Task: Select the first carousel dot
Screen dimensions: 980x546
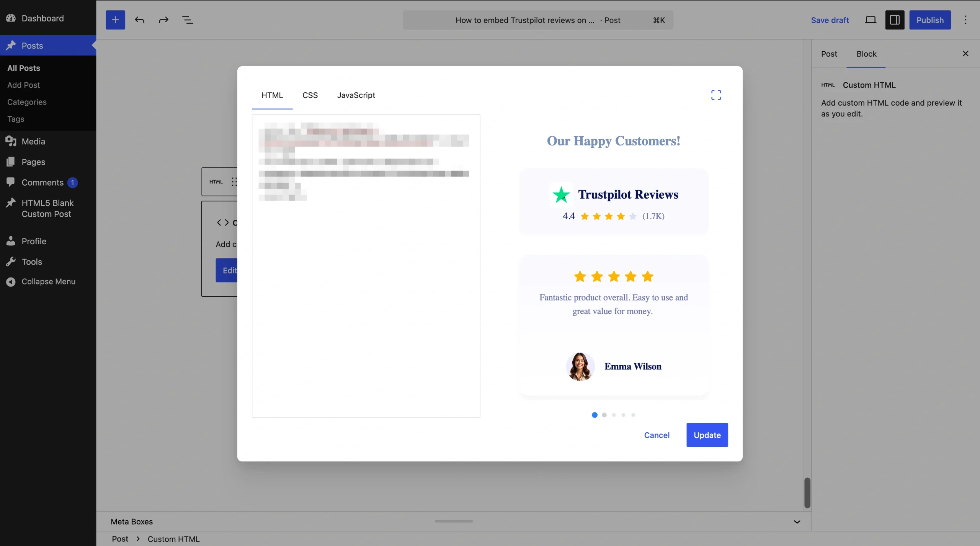Action: pyautogui.click(x=595, y=415)
